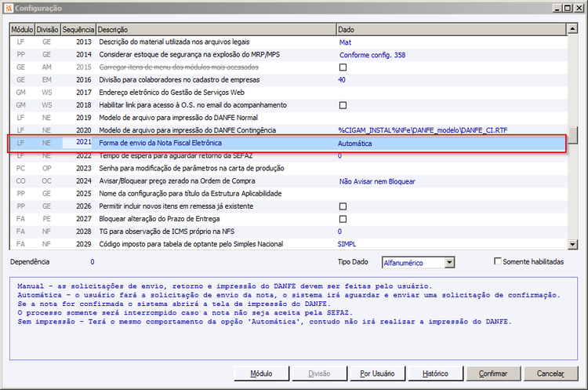Image resolution: width=588 pixels, height=390 pixels.
Task: Select row Modelo de arquivo para impressão DANFE Normal
Action: 289,118
